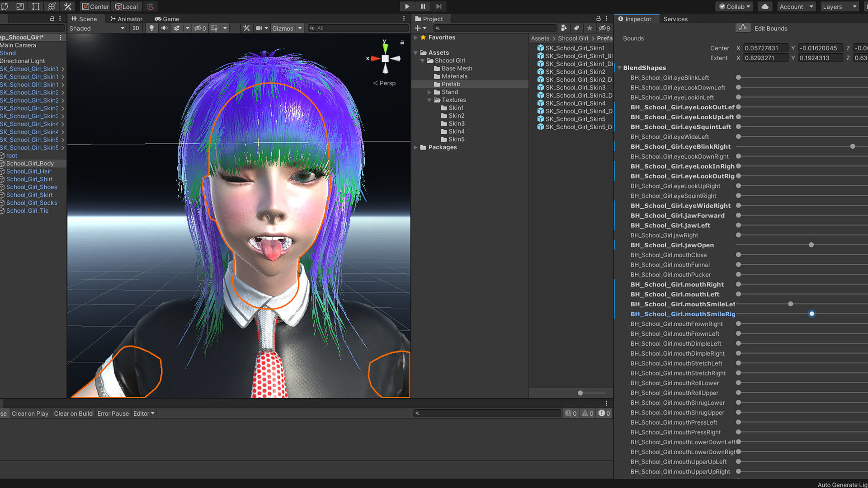Click the scene orientation gizmo cube
868x488 pixels.
385,58
